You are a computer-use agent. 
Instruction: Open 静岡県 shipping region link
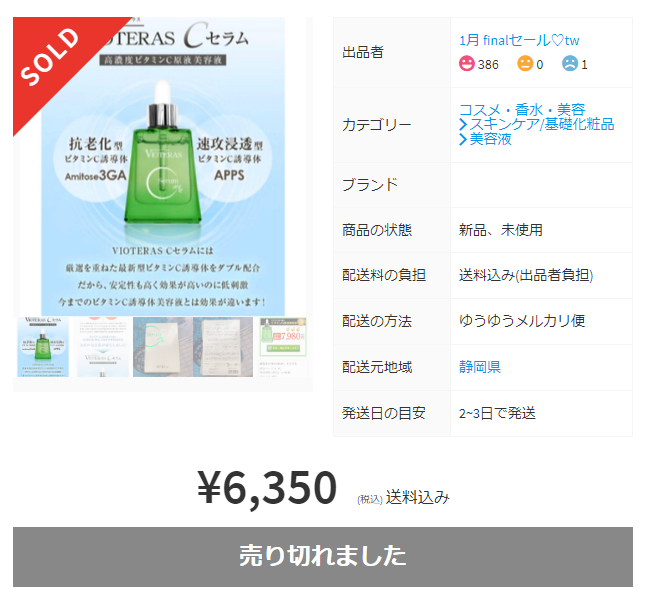[x=480, y=367]
